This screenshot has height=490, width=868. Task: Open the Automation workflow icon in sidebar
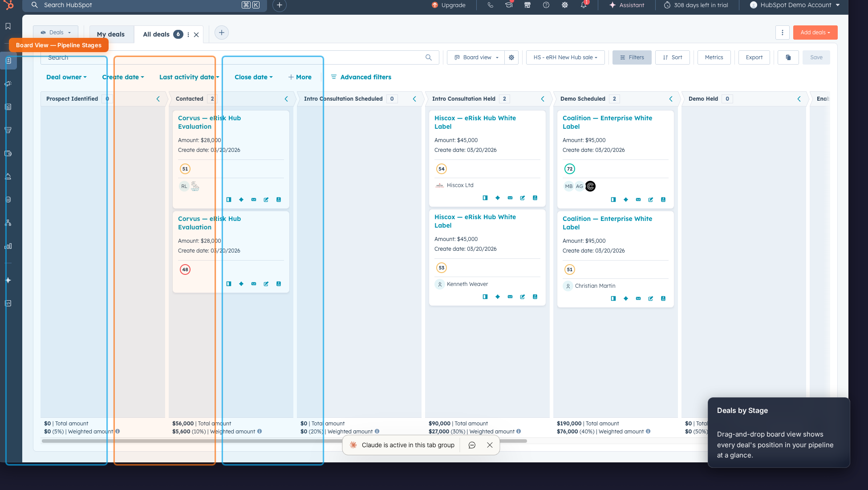pos(8,223)
